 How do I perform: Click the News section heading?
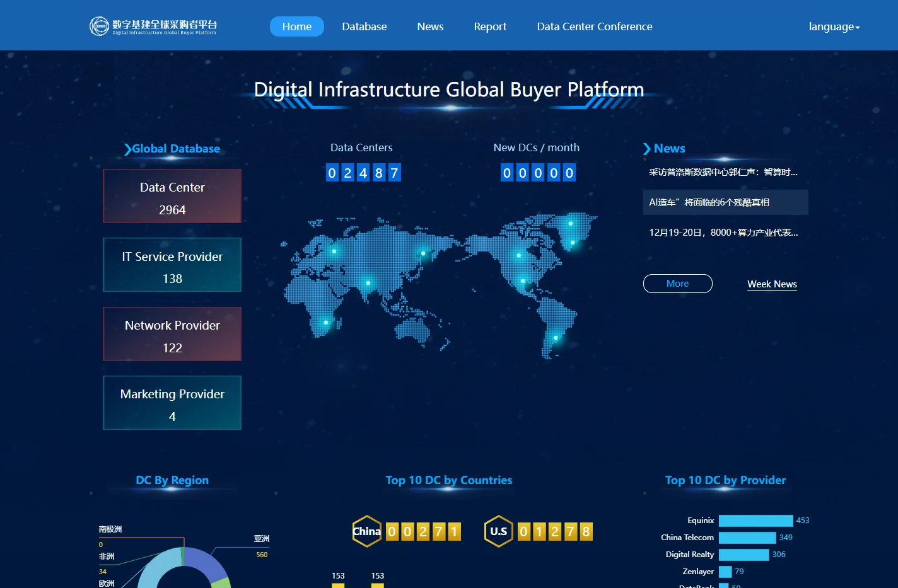(669, 149)
